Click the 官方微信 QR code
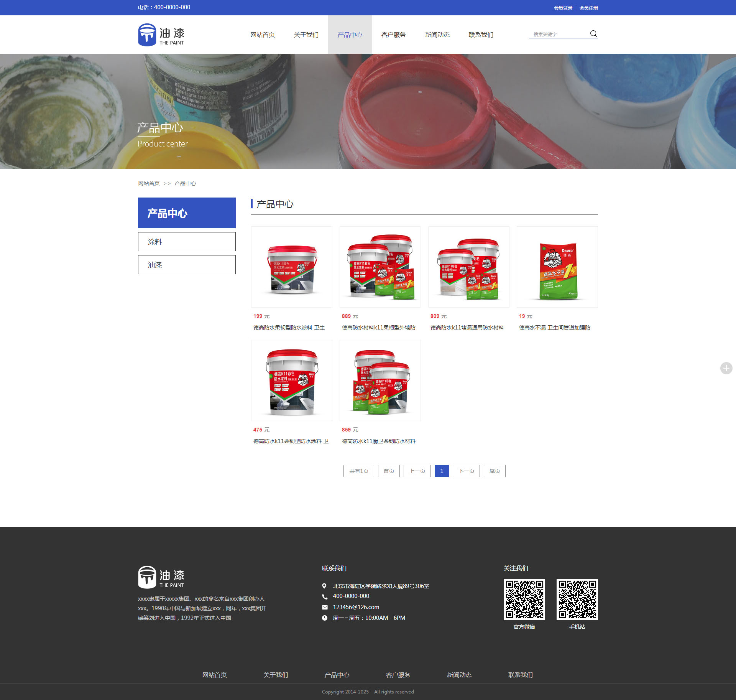The width and height of the screenshot is (736, 700). [524, 600]
